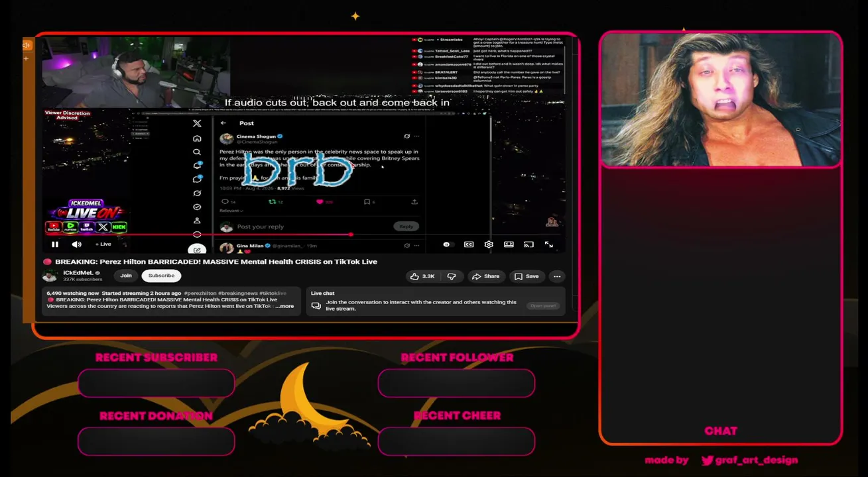868x477 pixels.
Task: Click the video title text BREAKING: Perez Hilton
Action: tap(216, 262)
